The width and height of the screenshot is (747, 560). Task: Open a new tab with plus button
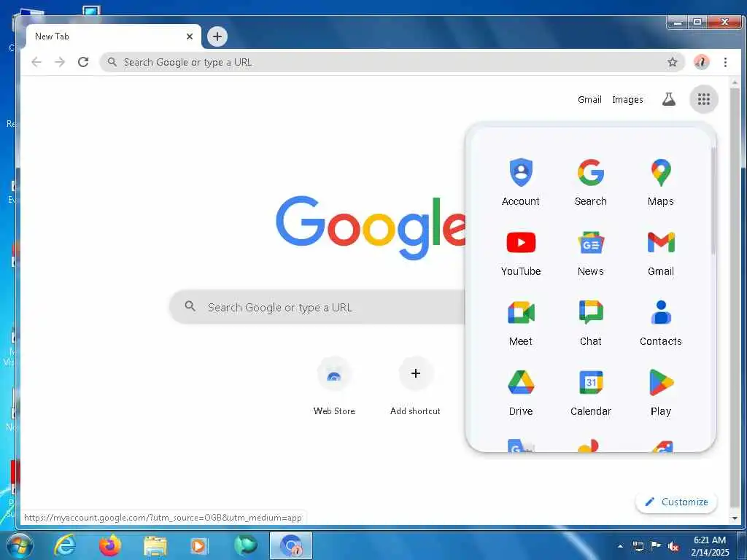(217, 36)
